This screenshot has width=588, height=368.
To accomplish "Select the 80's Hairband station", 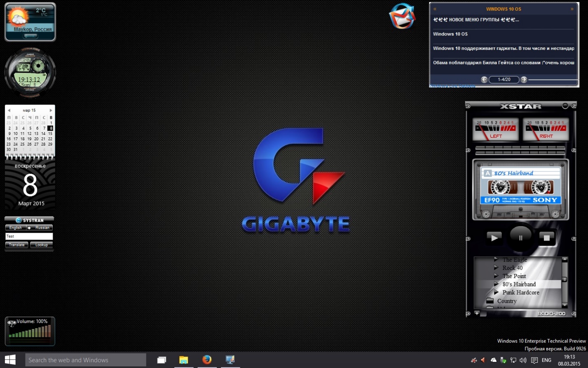I will pos(519,284).
